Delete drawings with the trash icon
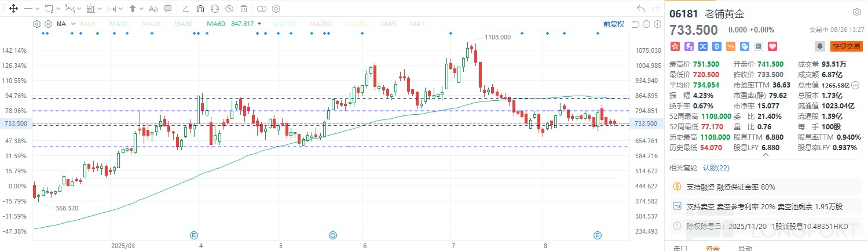Viewport: 868px width, 251px height. (x=244, y=9)
